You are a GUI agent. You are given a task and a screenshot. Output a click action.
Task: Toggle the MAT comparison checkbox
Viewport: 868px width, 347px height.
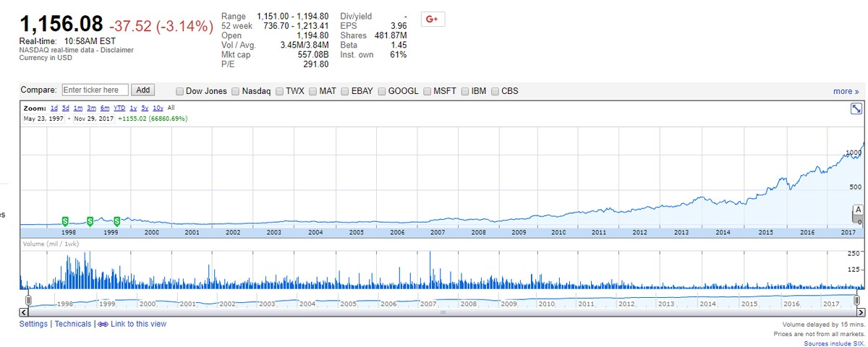313,91
